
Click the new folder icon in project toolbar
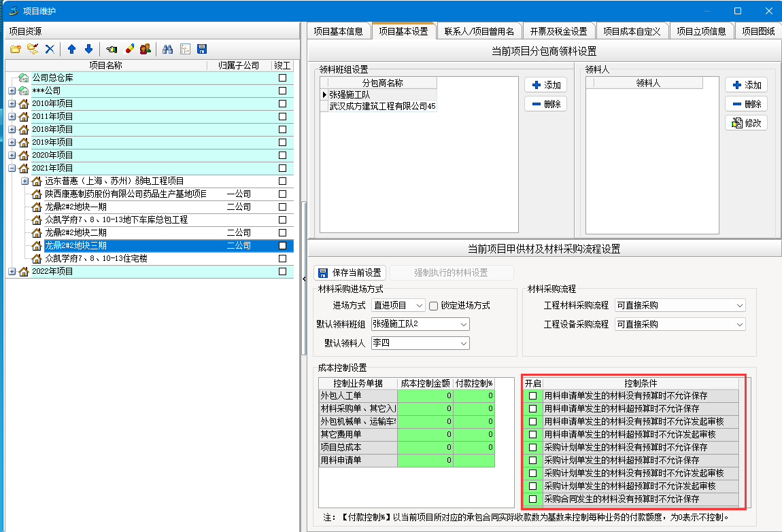(x=15, y=49)
